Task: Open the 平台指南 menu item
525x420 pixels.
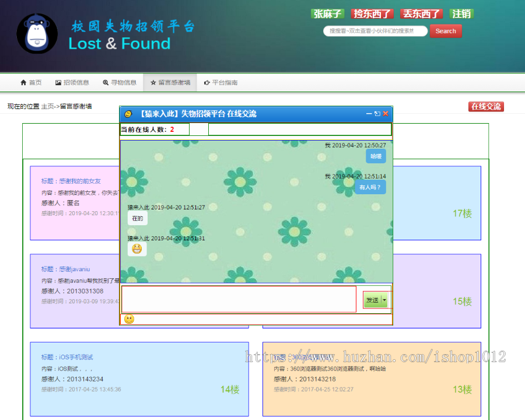Action: tap(224, 82)
